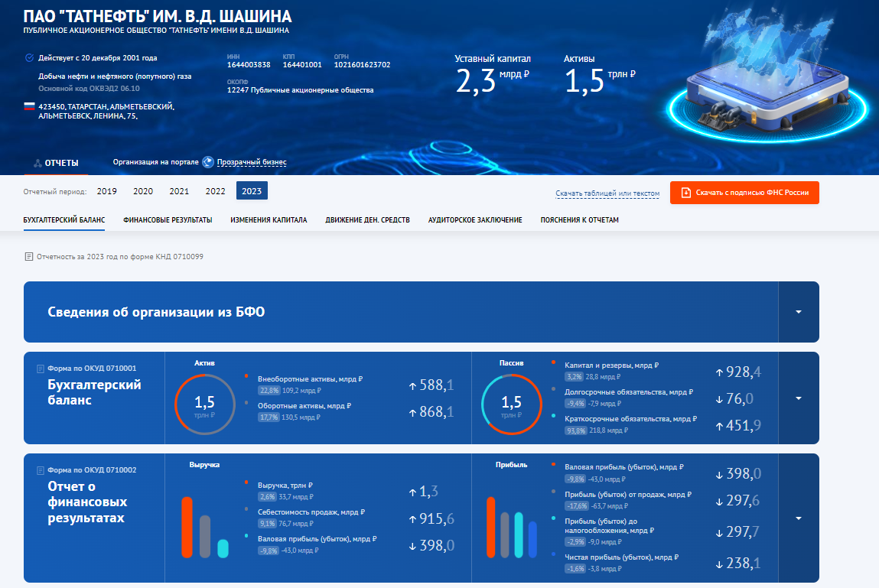Click 'Выручка, трлн ₽' label
879x588 pixels.
point(285,486)
